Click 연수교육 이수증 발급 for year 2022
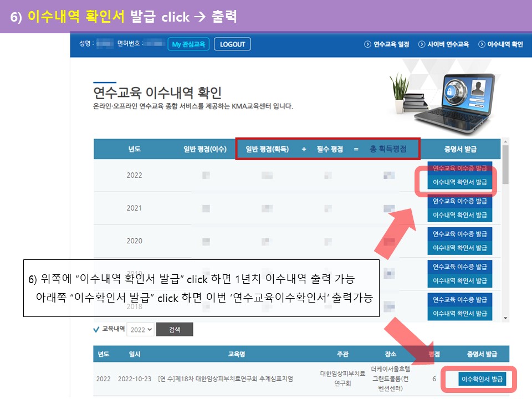Image resolution: width=532 pixels, height=399 pixels. (x=459, y=168)
